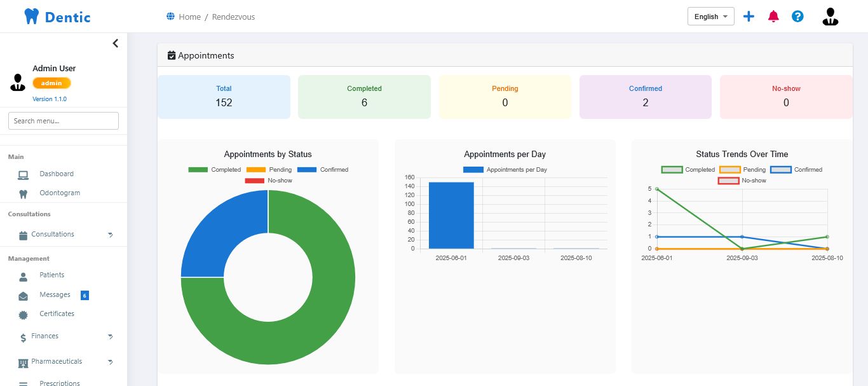Image resolution: width=868 pixels, height=386 pixels.
Task: Click the blue plus add icon
Action: point(749,17)
